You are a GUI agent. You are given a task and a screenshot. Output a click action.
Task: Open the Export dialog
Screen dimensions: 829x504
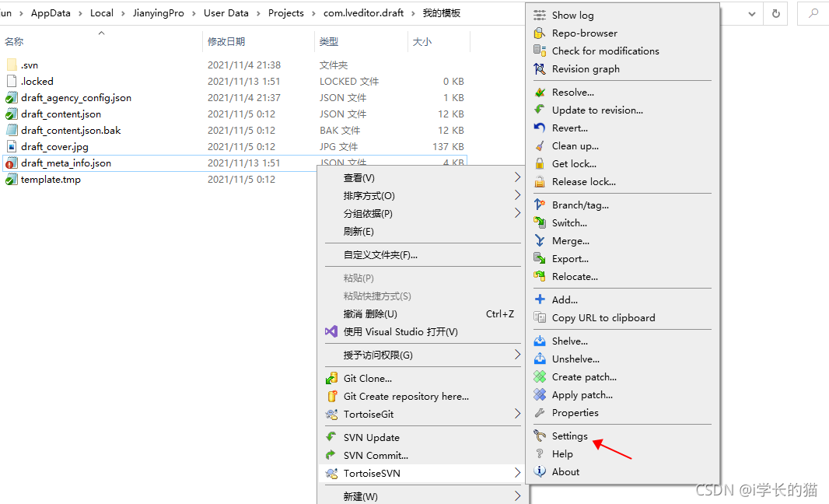[x=570, y=258]
